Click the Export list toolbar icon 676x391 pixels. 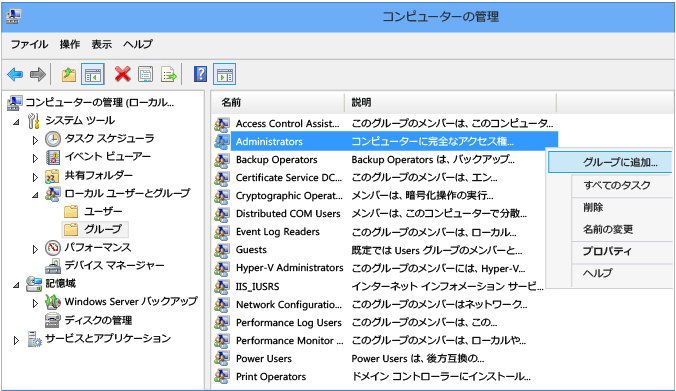click(x=169, y=75)
